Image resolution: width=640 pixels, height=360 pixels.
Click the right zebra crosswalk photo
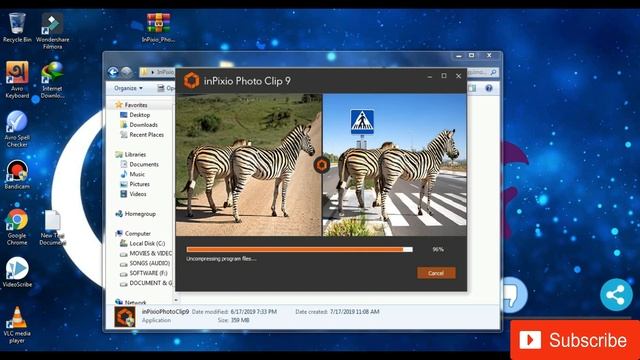[395, 165]
